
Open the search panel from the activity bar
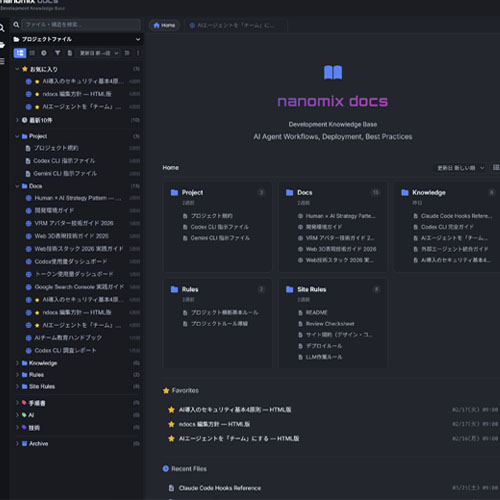click(x=2, y=28)
